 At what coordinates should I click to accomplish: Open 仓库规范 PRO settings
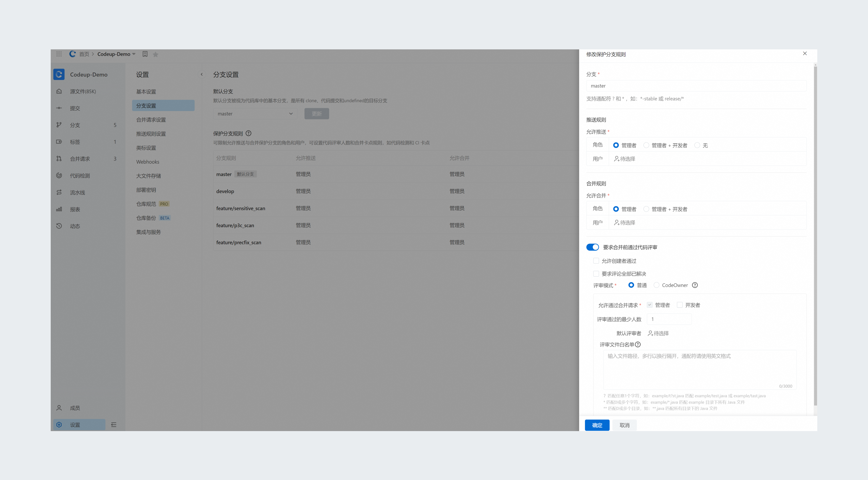163,204
